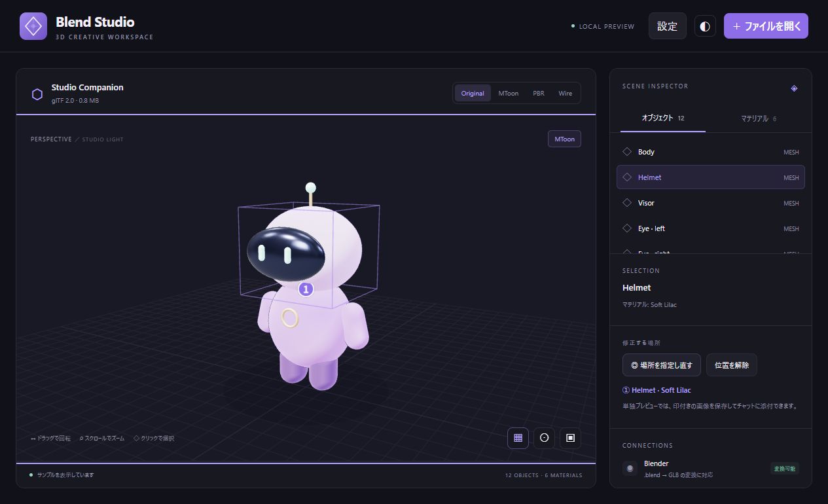Switch to MToon render mode tab
828x504 pixels.
pyautogui.click(x=508, y=93)
